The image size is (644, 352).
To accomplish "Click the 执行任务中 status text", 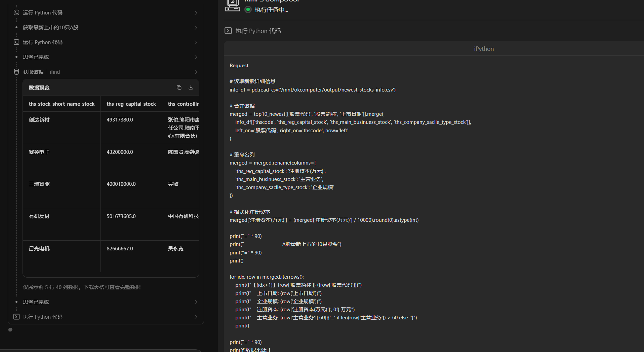I will tap(271, 9).
